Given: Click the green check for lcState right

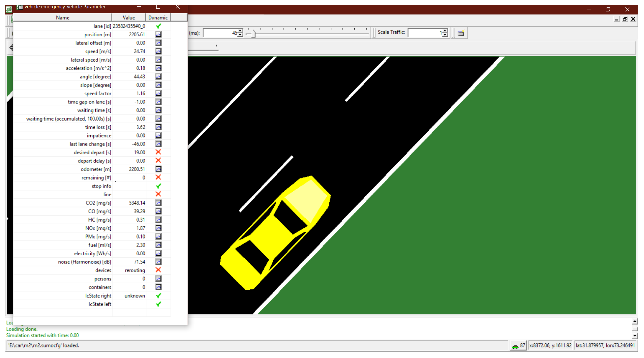Looking at the screenshot, I should pyautogui.click(x=158, y=296).
